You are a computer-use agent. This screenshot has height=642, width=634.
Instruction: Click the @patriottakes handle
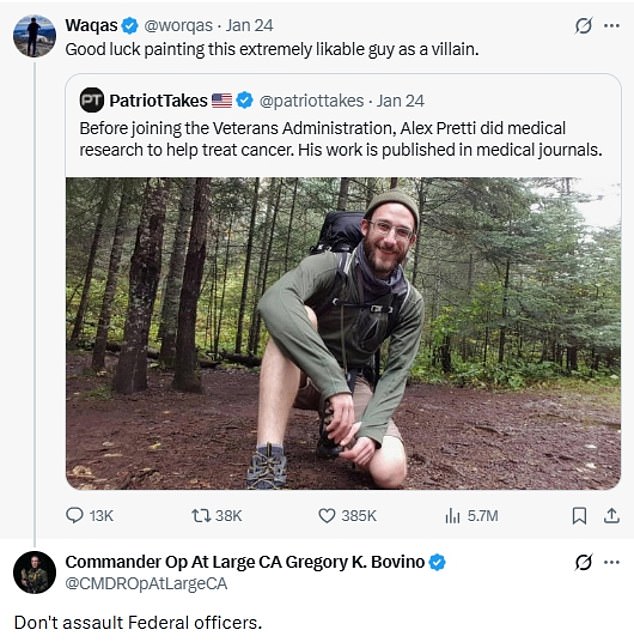pos(314,100)
